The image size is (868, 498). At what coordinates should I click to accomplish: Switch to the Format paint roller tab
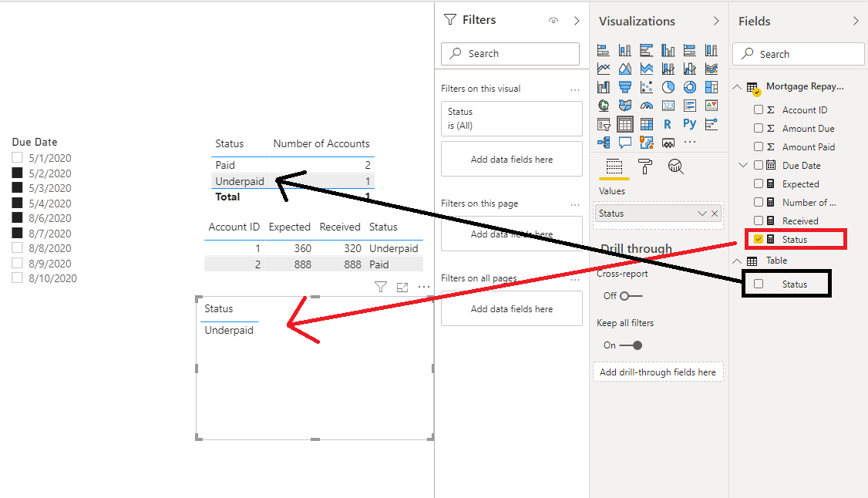tap(645, 167)
